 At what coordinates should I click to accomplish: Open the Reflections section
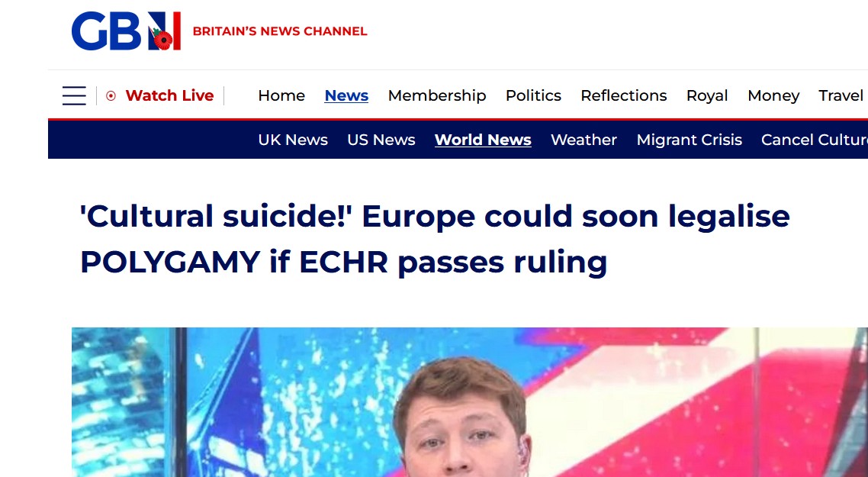pos(623,96)
